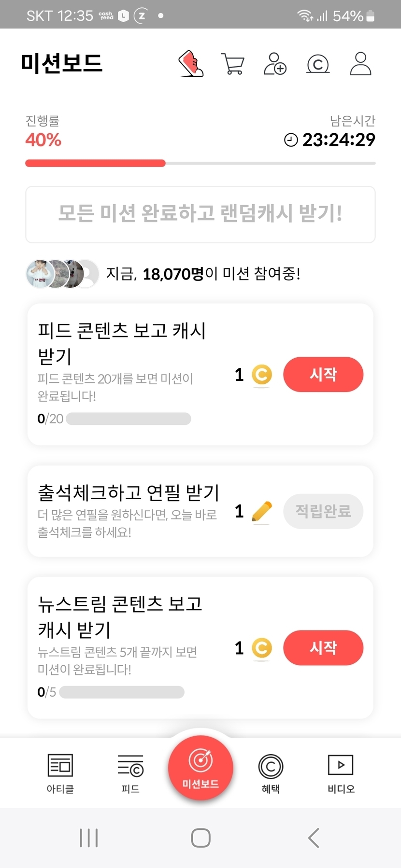Open the cash coin icon in header
This screenshot has width=401, height=868.
click(x=318, y=64)
